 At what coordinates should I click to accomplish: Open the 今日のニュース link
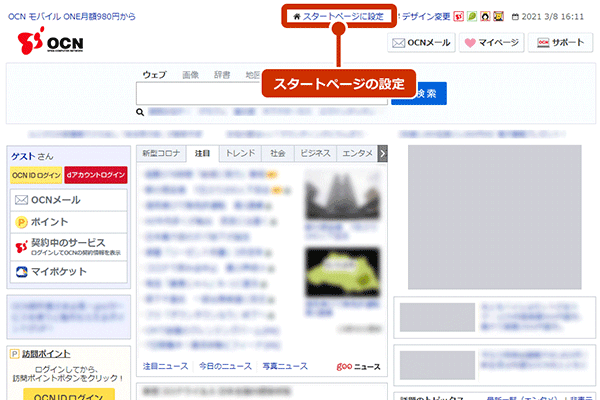[225, 366]
